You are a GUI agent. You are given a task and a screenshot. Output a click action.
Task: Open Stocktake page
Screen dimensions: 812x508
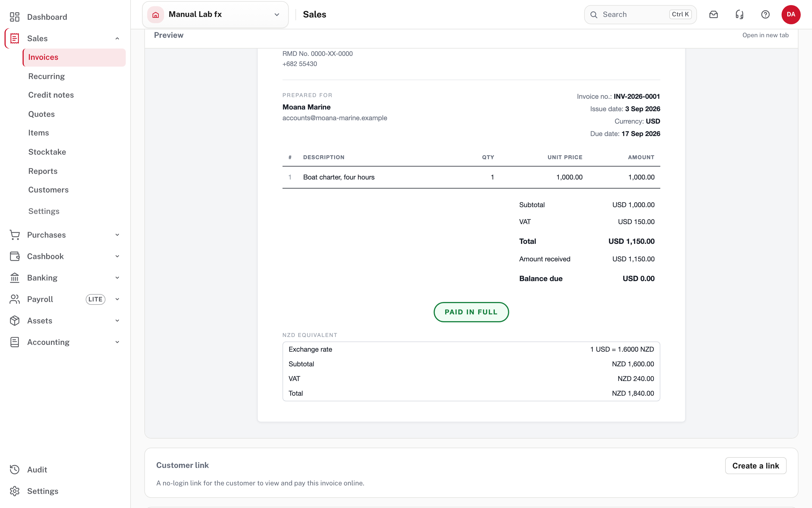[x=47, y=152]
